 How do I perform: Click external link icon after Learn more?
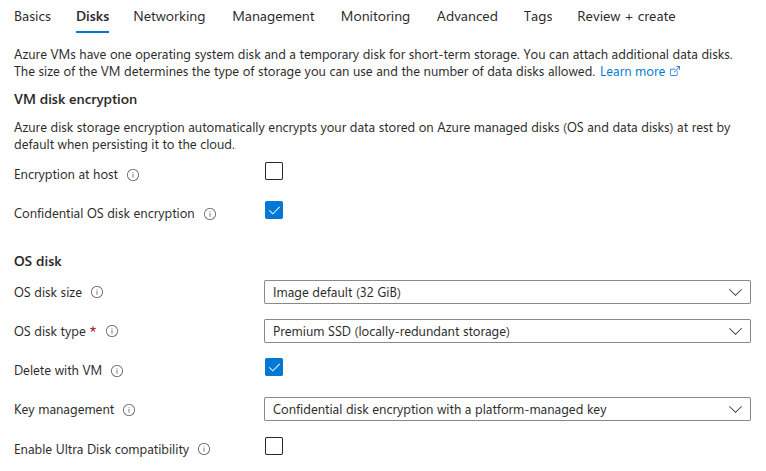pos(675,72)
